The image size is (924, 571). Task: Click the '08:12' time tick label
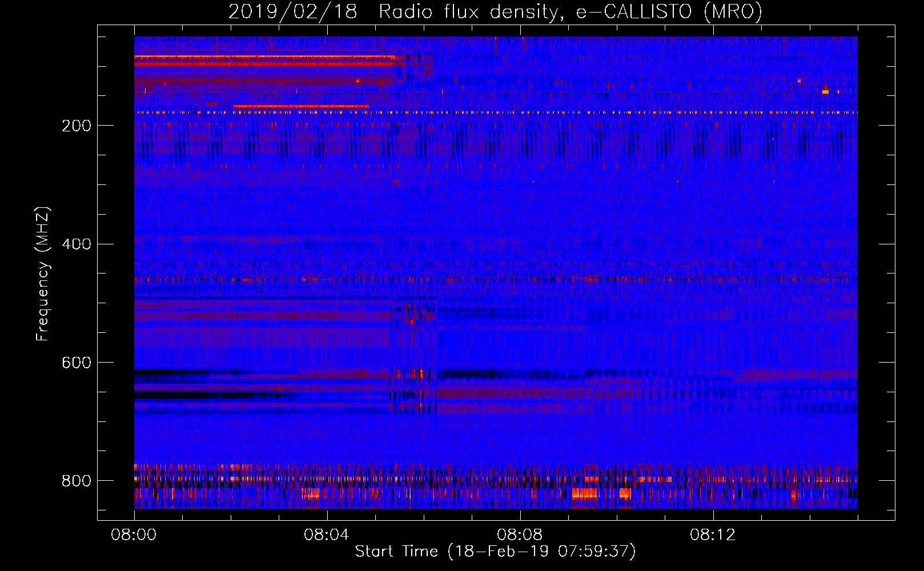point(713,535)
